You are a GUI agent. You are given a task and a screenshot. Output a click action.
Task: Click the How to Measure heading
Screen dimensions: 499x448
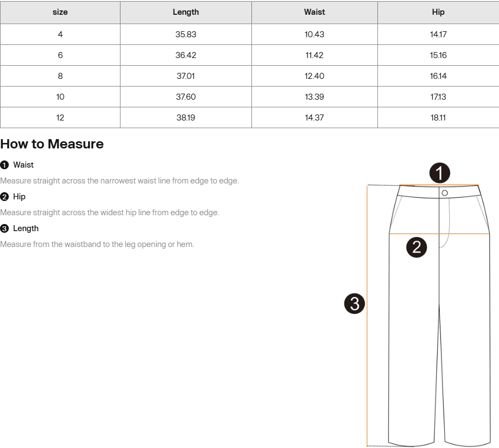52,144
